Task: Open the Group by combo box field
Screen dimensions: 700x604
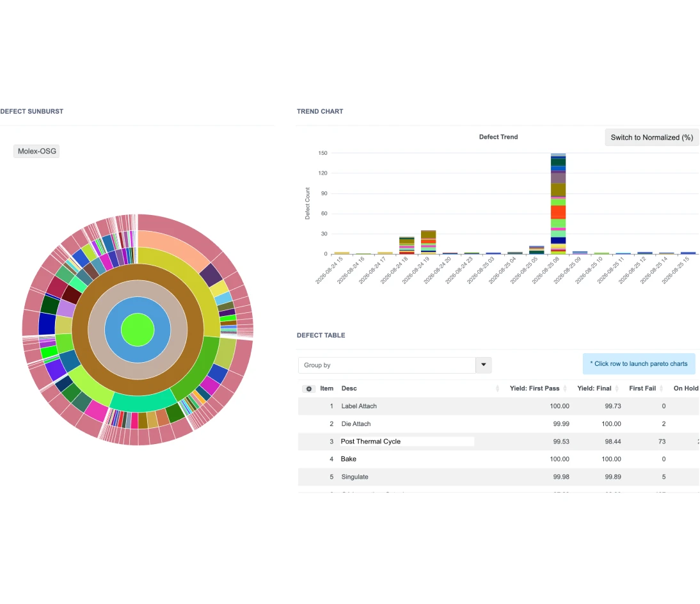Action: (x=387, y=365)
